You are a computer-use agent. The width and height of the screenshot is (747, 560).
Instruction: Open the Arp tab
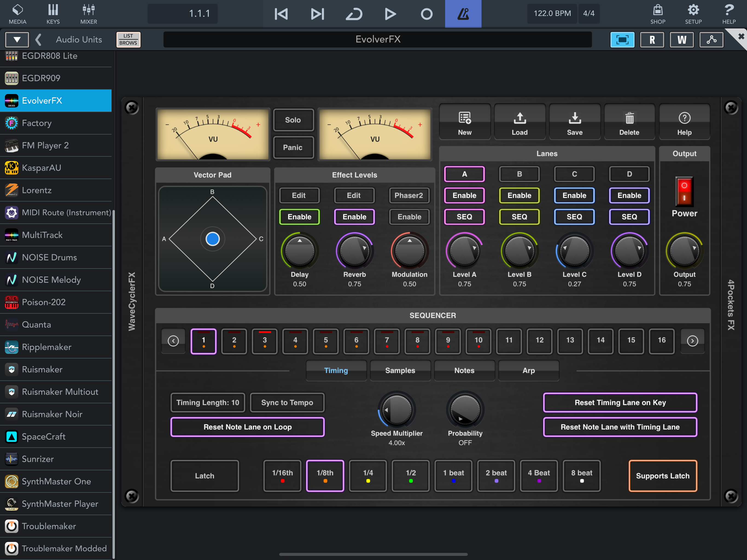point(529,371)
